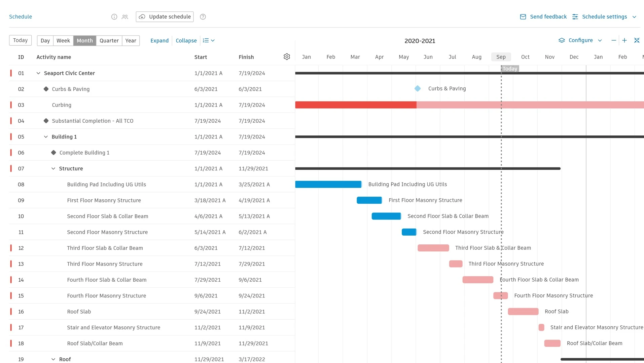644x363 pixels.
Task: Jump to Today in the timeline
Action: [x=21, y=40]
